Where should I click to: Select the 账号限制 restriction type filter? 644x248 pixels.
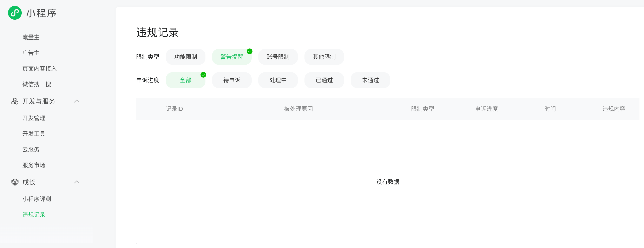(278, 57)
